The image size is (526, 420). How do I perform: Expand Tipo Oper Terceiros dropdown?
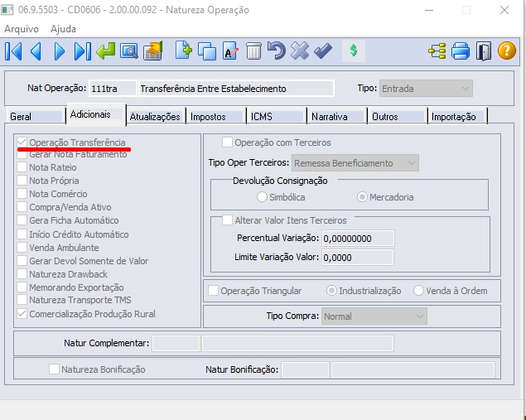[x=355, y=163]
